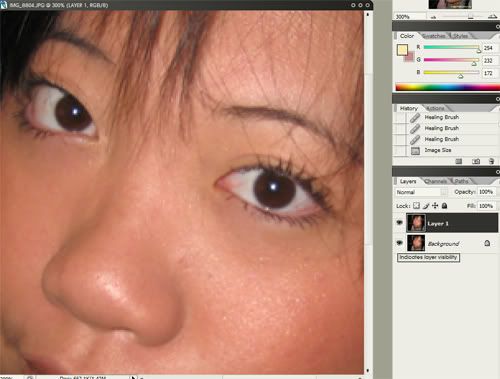The width and height of the screenshot is (500, 379).
Task: Delete current history state with trash icon
Action: [x=491, y=161]
